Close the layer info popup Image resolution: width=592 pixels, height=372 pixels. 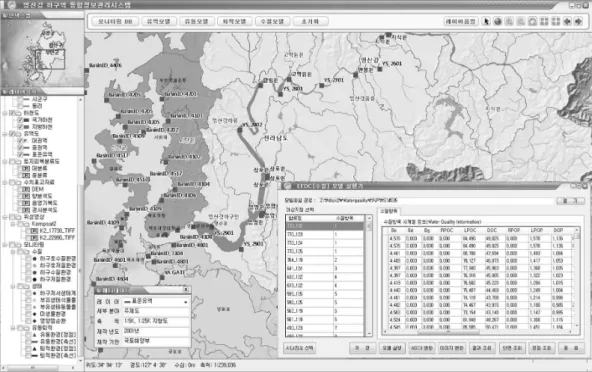[186, 290]
